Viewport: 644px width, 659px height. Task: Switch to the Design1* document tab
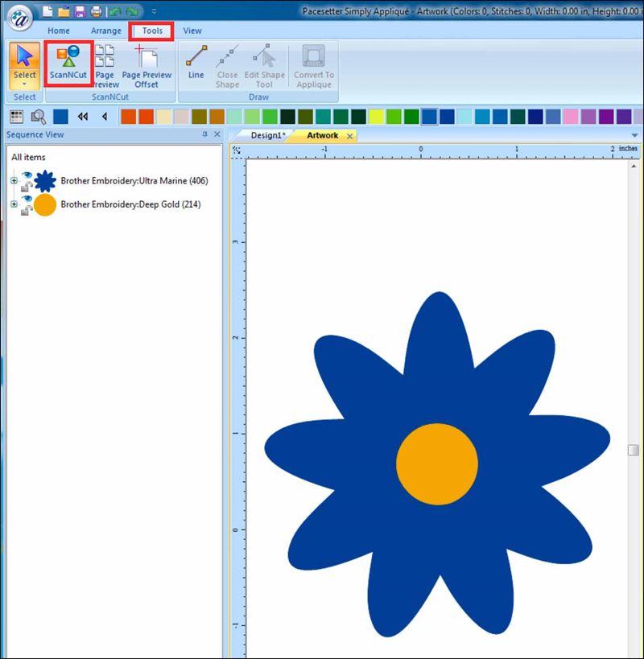(x=268, y=135)
